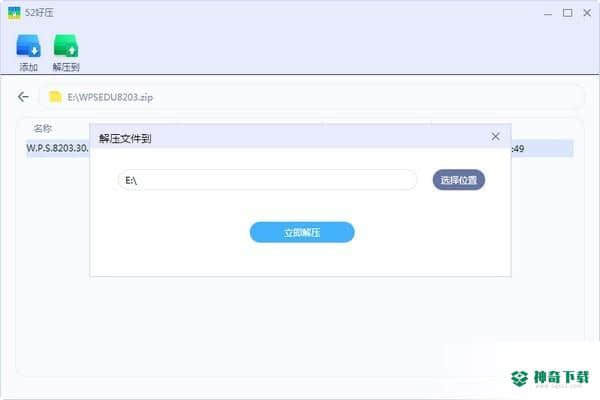Screen dimensions: 600x400
Task: Minimize the 52好压 window
Action: [548, 13]
